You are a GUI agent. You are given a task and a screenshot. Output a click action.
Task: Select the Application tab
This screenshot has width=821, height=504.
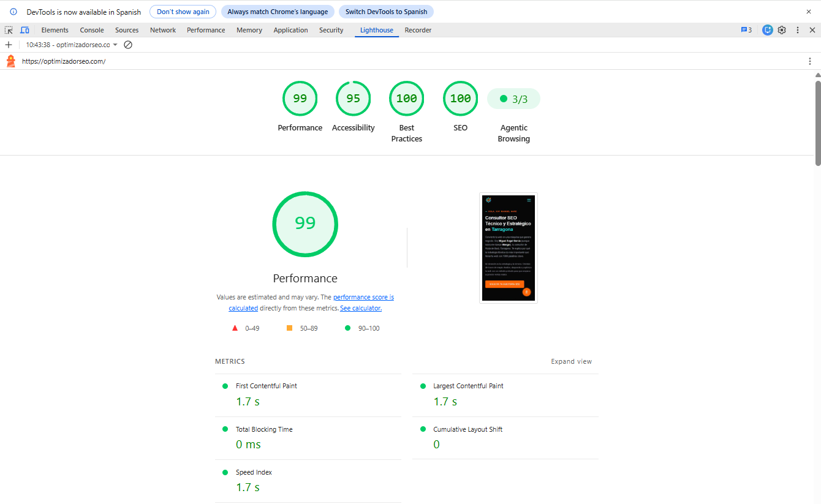click(291, 30)
